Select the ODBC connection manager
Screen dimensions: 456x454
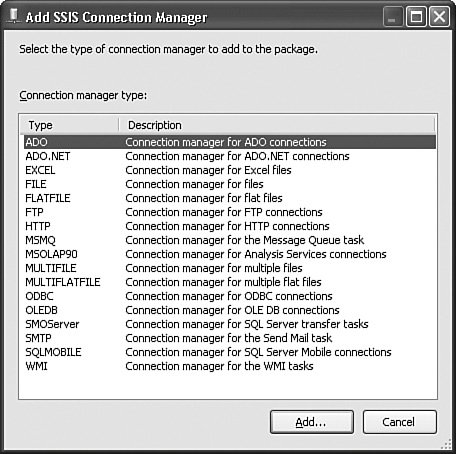tap(230, 296)
